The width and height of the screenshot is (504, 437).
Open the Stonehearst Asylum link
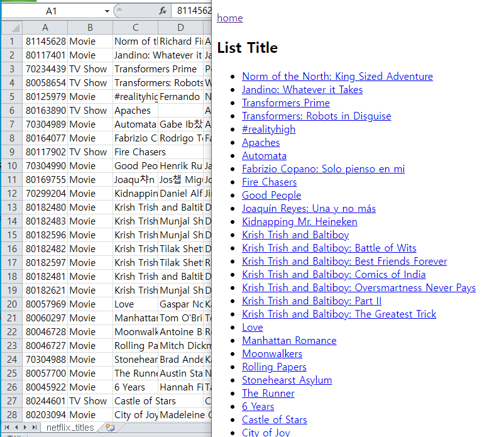[x=287, y=380]
